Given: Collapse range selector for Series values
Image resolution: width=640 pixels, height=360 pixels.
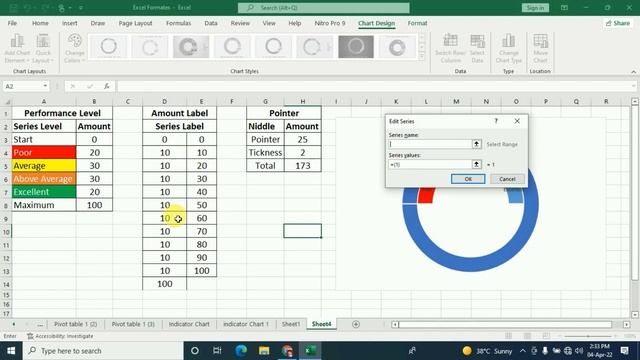Looking at the screenshot, I should (x=476, y=164).
